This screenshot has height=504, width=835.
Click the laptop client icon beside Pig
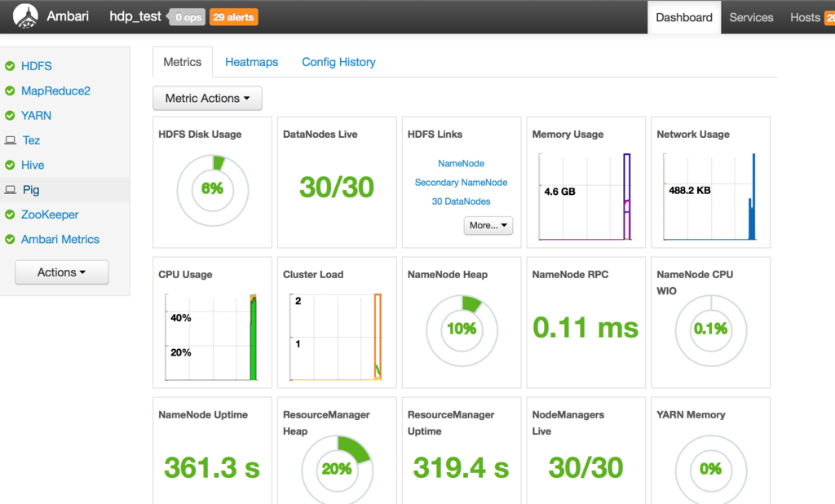pos(10,190)
